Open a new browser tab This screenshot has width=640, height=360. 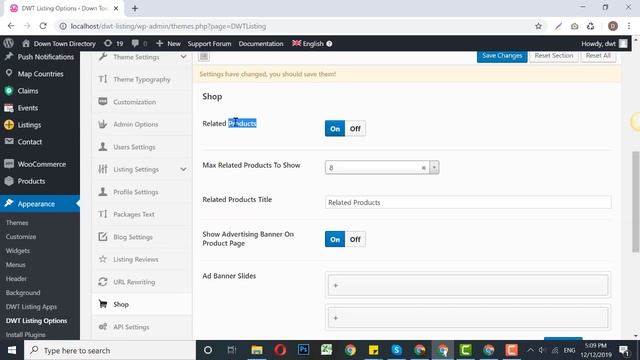click(135, 8)
